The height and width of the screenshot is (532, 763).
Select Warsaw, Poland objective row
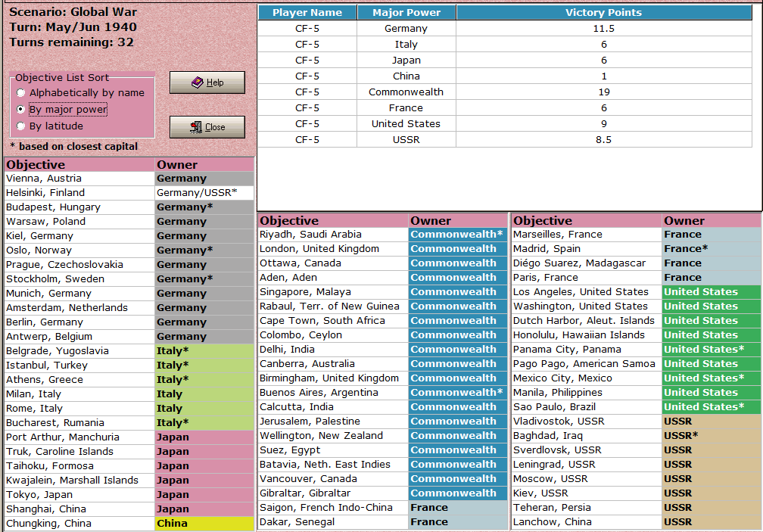129,222
